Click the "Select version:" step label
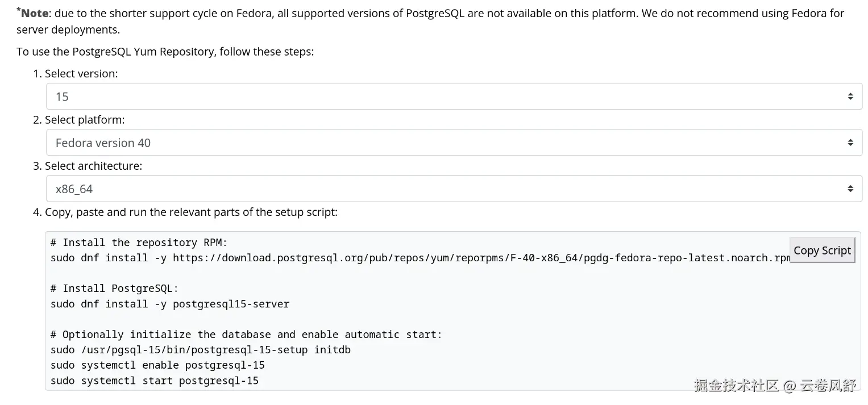 pos(81,74)
